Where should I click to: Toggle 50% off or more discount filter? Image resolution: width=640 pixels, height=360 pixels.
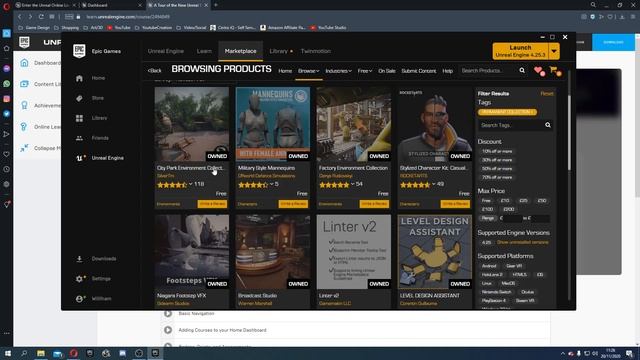point(497,169)
